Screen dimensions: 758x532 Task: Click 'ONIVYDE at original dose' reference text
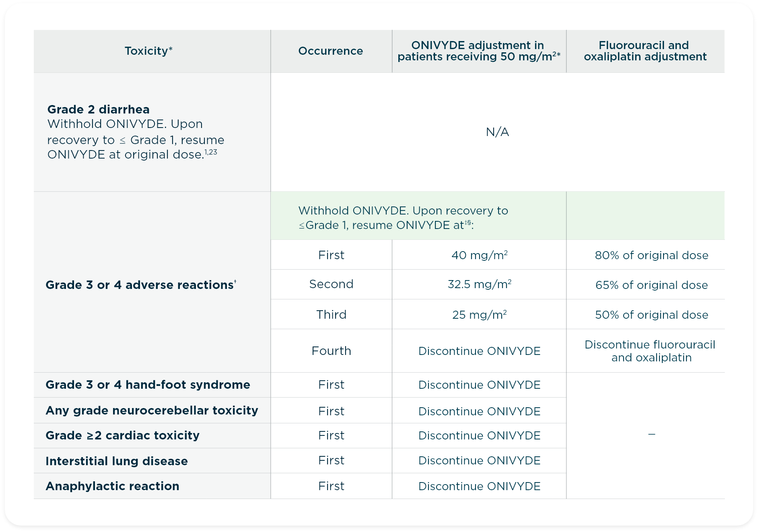coord(132,155)
